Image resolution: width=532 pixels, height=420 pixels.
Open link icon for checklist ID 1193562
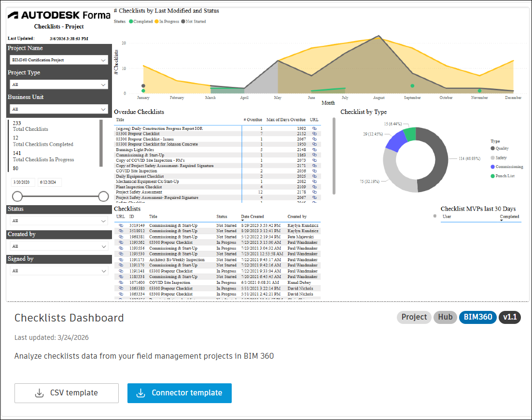click(x=121, y=242)
